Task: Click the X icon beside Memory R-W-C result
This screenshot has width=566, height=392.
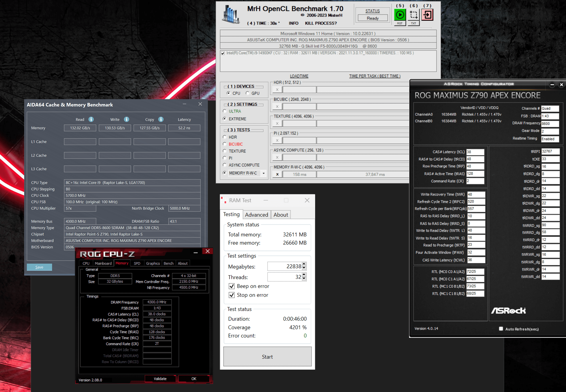Action: [x=277, y=174]
